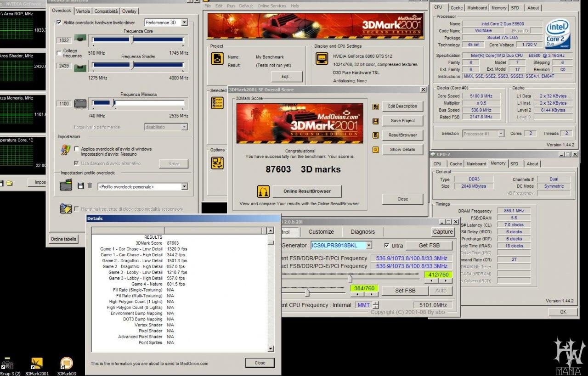Increase the 412/760 value with right arrow
Screen dimensions: 588x376
[x=445, y=281]
